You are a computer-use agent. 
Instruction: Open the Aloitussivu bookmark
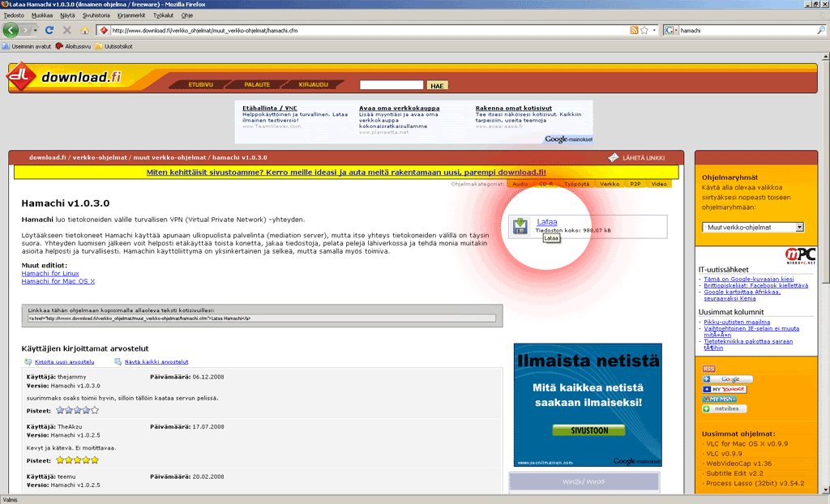coord(73,46)
